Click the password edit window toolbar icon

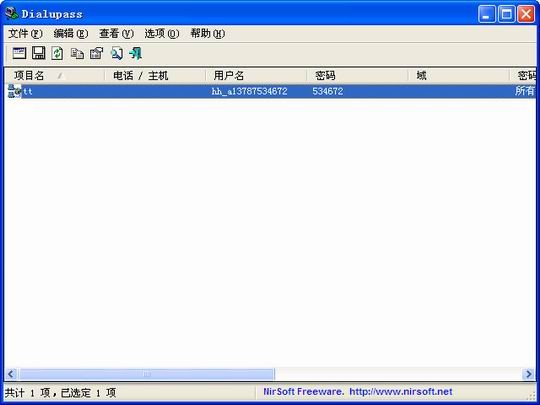click(x=19, y=53)
